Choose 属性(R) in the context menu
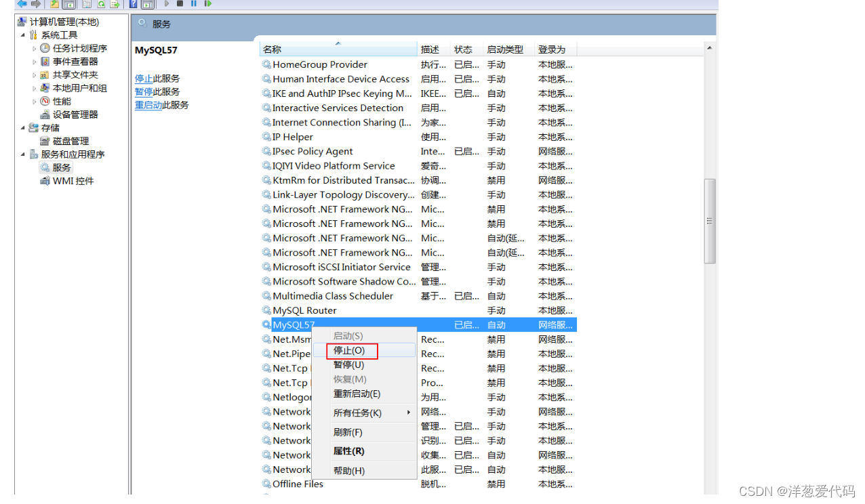 (364, 451)
